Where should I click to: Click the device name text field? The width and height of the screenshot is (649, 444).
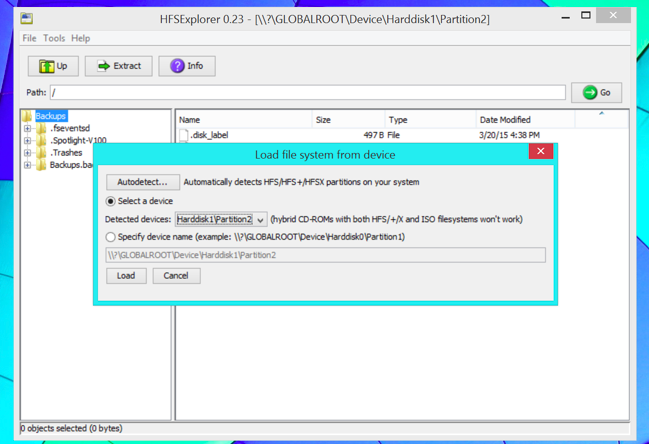coord(325,255)
